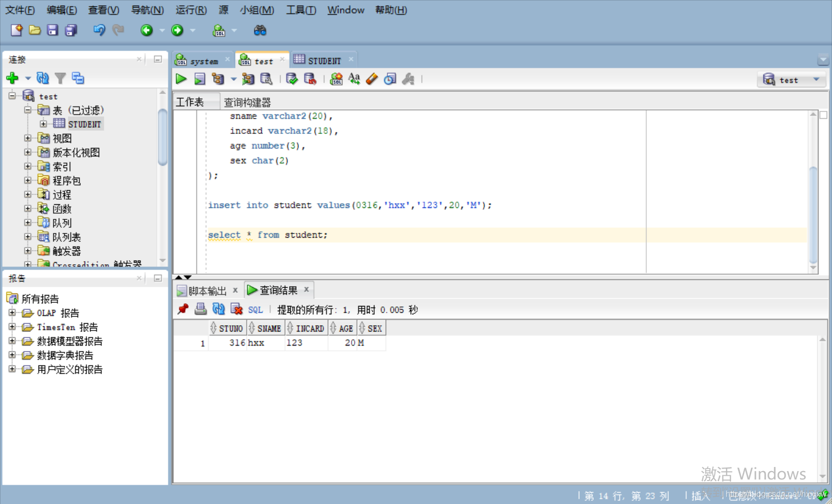
Task: Select 所有报告 in reports tree
Action: [x=40, y=299]
